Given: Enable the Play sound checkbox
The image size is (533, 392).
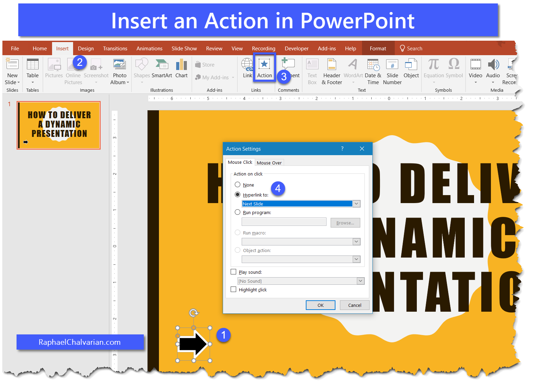Looking at the screenshot, I should click(x=233, y=272).
